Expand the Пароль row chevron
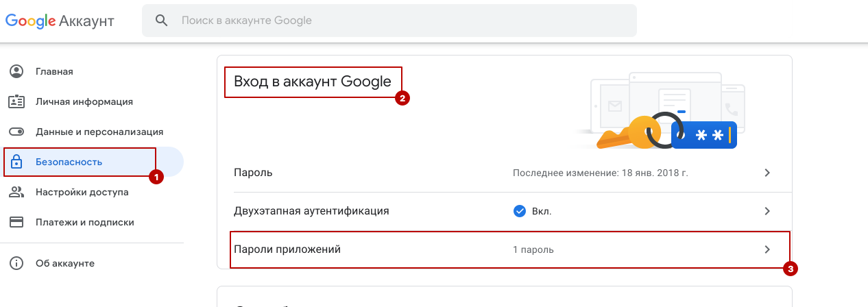This screenshot has width=868, height=307. tap(768, 173)
